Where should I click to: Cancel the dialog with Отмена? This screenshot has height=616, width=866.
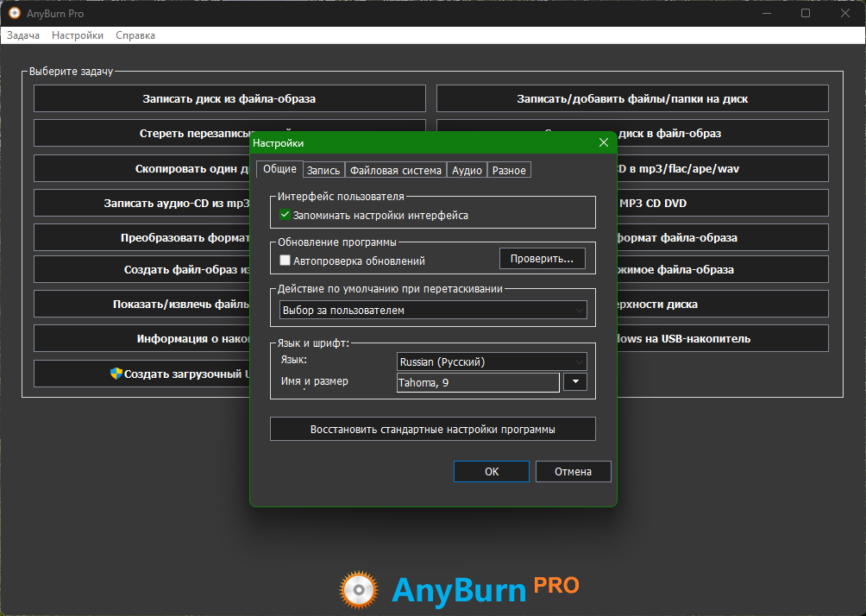(x=573, y=471)
